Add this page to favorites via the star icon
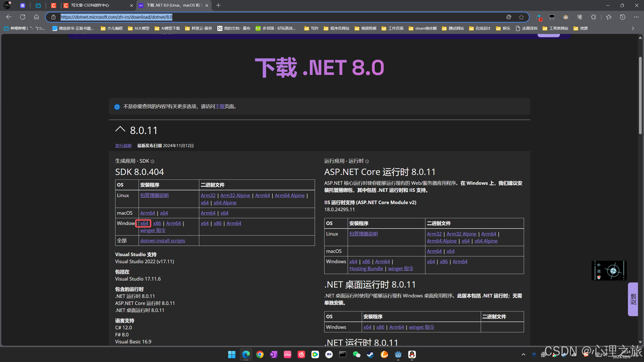Image resolution: width=644 pixels, height=362 pixels. [x=521, y=17]
